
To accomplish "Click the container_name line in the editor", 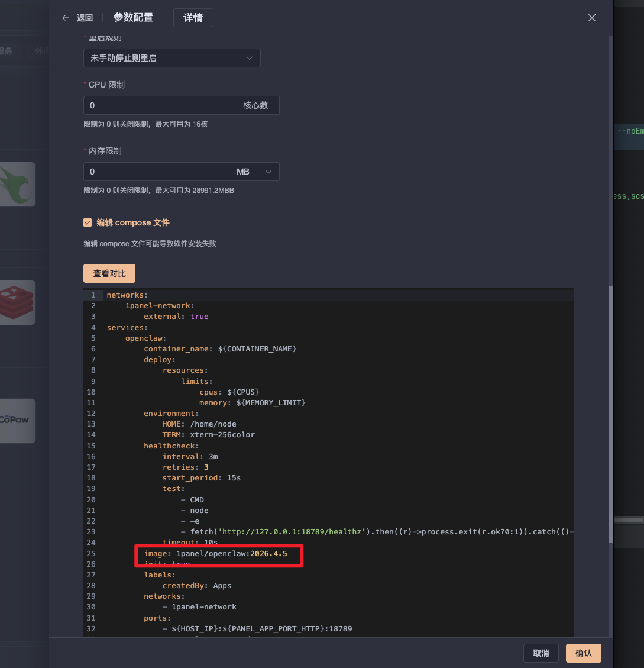I will click(219, 349).
